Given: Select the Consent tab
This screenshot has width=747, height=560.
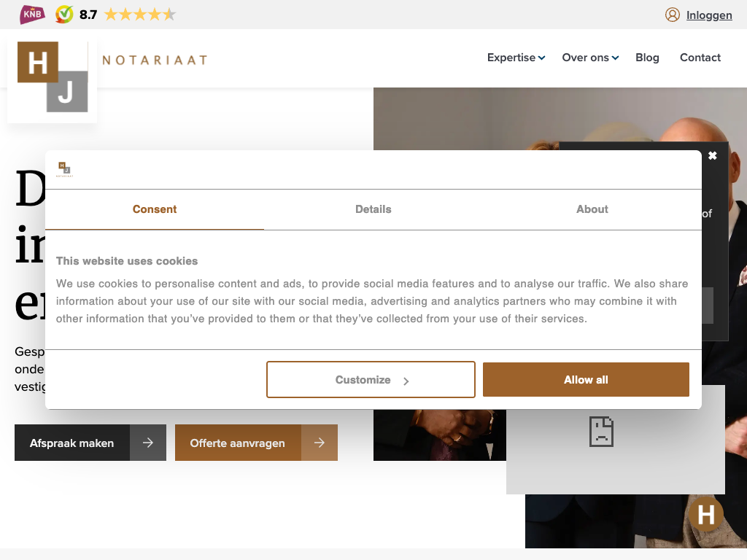Looking at the screenshot, I should pyautogui.click(x=155, y=209).
